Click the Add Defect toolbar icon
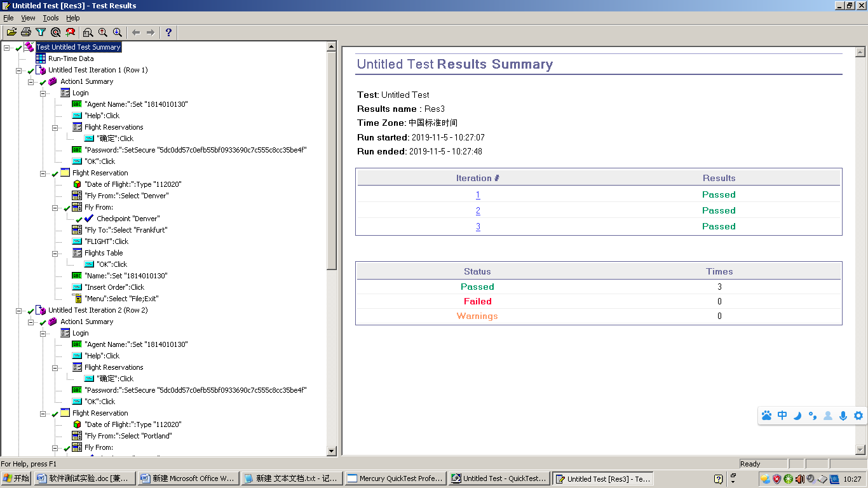The image size is (868, 488). click(x=71, y=32)
